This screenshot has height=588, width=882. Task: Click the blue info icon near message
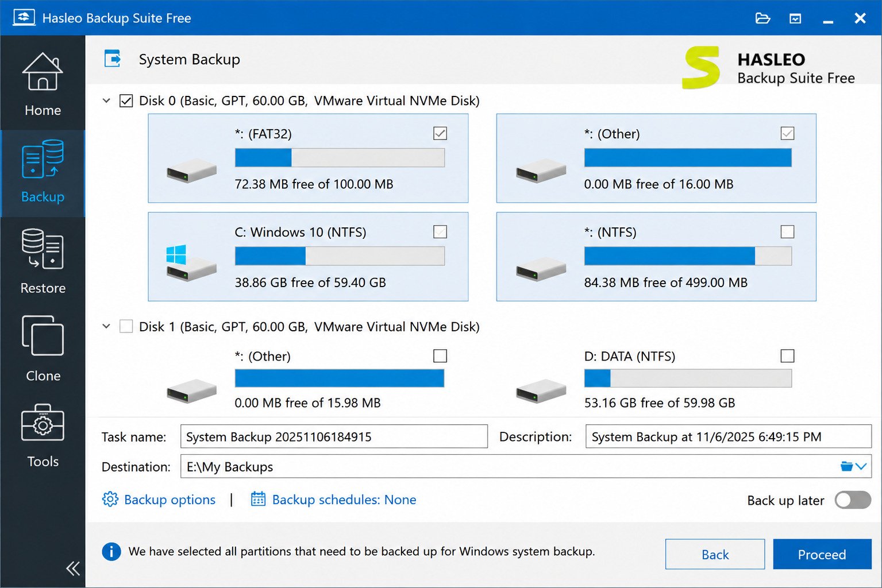(x=111, y=551)
